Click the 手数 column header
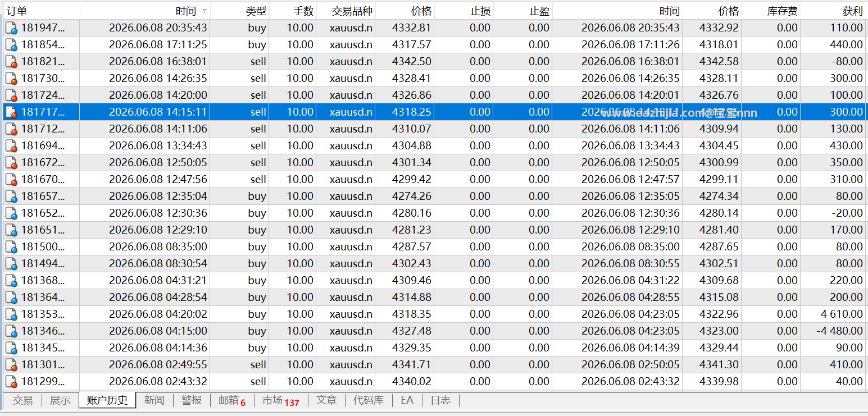 [x=292, y=11]
